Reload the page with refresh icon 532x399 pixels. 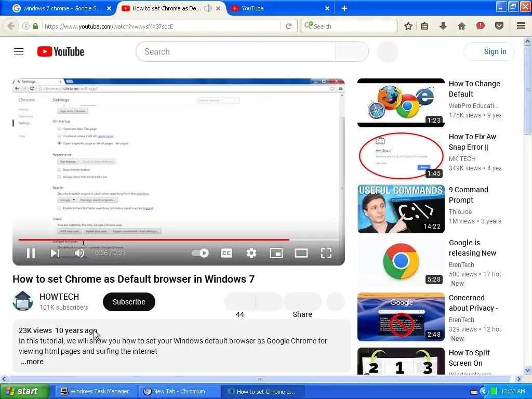[289, 26]
